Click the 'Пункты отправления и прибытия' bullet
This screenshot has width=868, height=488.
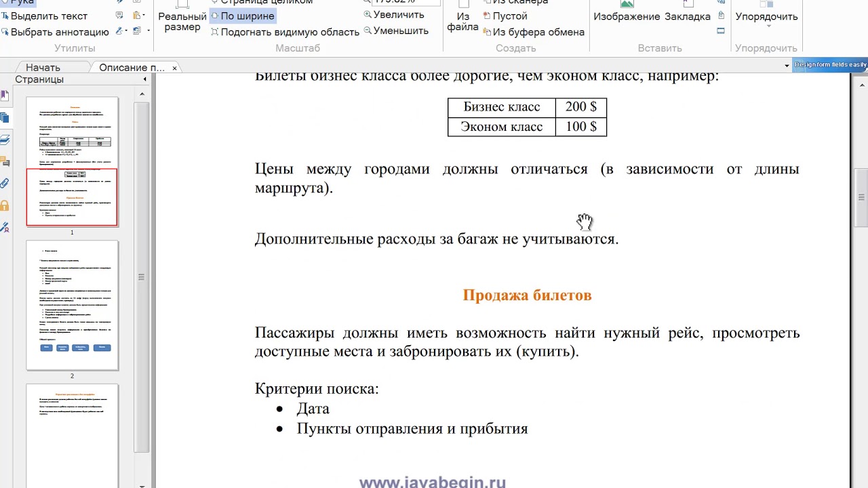412,428
